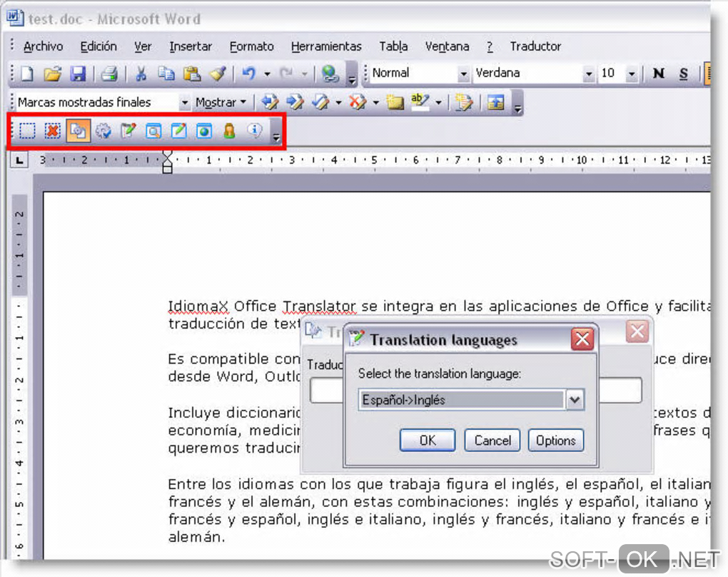Create a new blank document
The height and width of the screenshot is (577, 728).
point(27,74)
